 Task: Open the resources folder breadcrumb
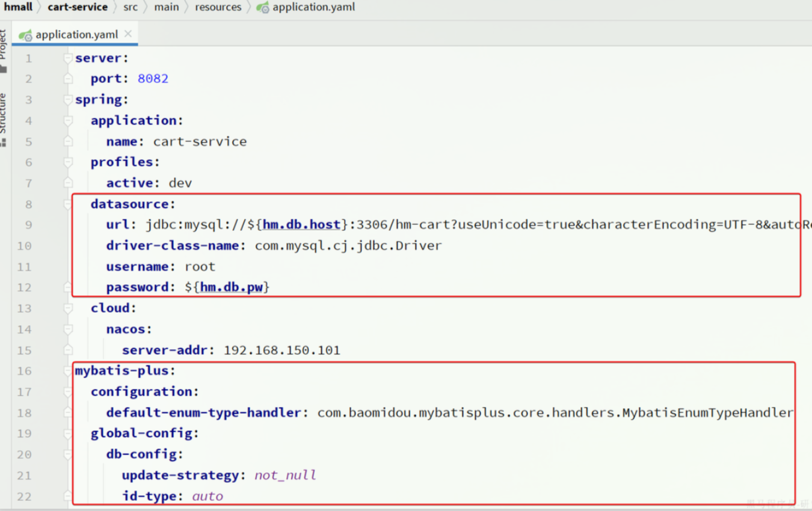(x=218, y=7)
